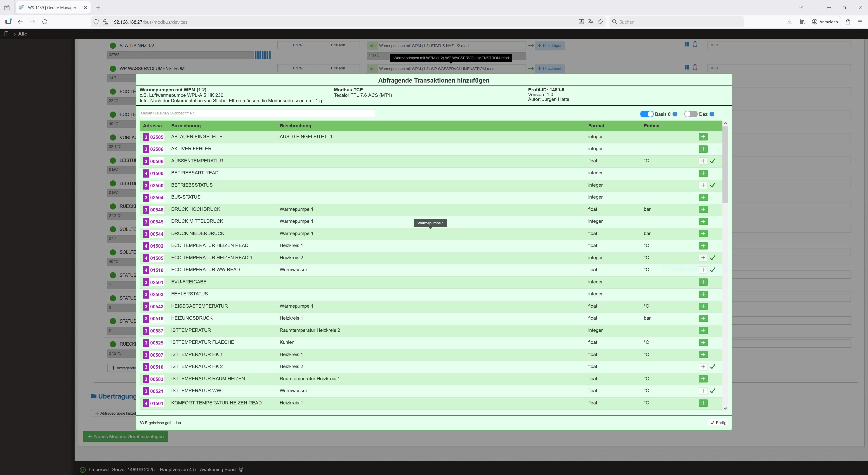Click the Fertig button
The height and width of the screenshot is (475, 868).
[x=718, y=423]
